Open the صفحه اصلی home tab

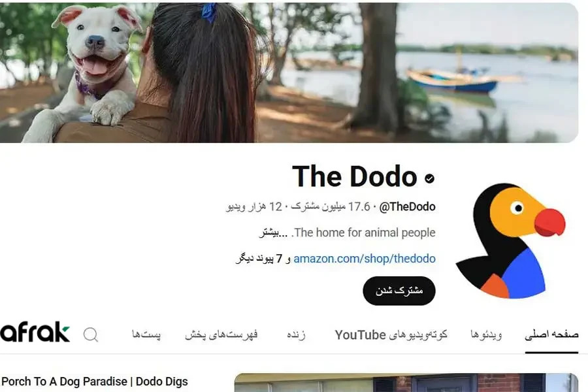pos(551,335)
